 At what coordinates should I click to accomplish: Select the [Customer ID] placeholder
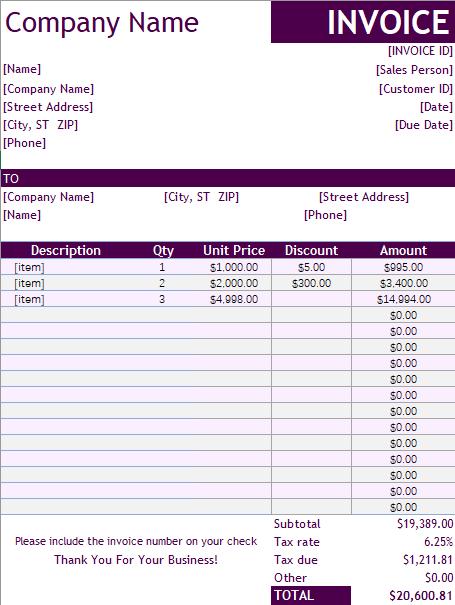point(416,89)
